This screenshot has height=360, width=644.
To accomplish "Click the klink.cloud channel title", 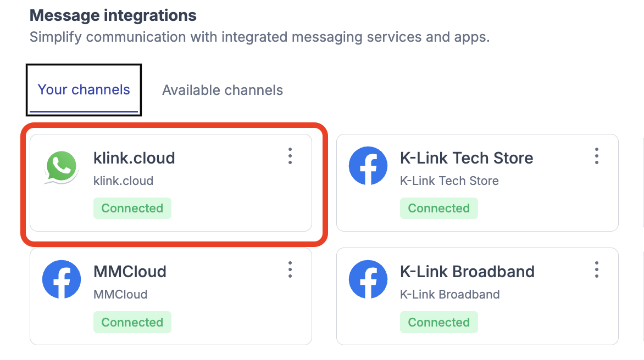I will click(134, 158).
